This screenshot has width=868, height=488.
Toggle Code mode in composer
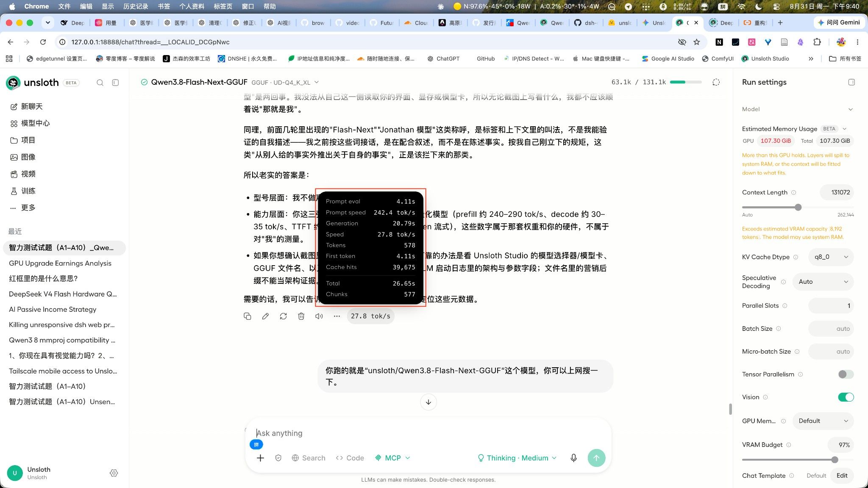point(350,458)
